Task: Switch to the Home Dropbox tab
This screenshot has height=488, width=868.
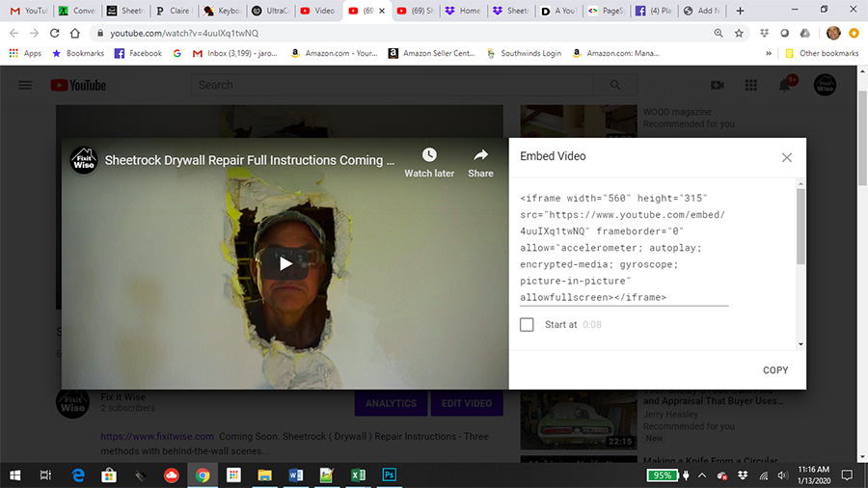Action: (x=463, y=11)
